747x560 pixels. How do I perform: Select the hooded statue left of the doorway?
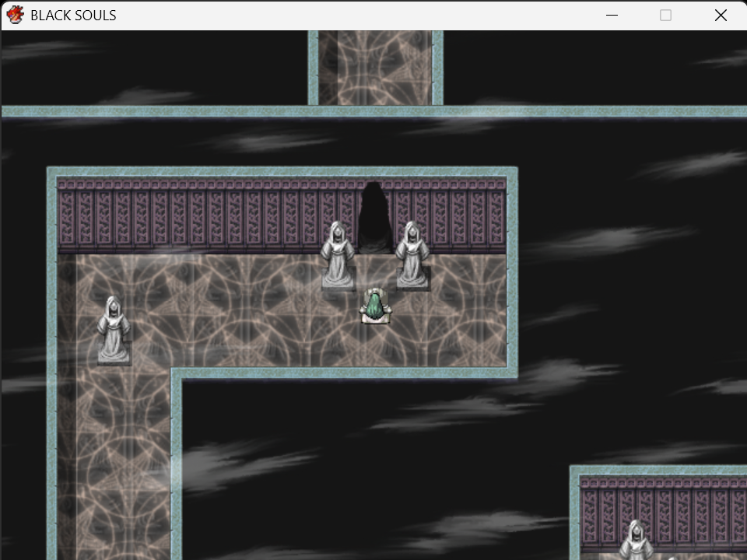[x=338, y=255]
